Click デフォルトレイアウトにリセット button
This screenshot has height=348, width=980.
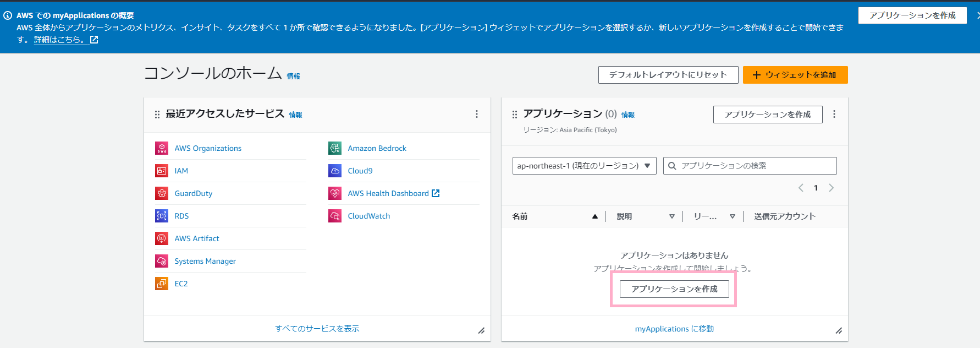668,75
